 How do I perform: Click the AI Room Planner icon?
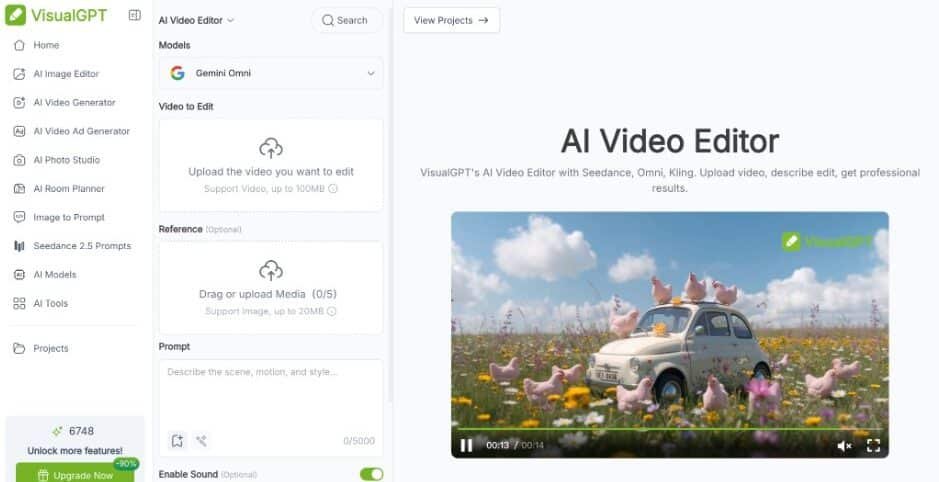tap(19, 189)
